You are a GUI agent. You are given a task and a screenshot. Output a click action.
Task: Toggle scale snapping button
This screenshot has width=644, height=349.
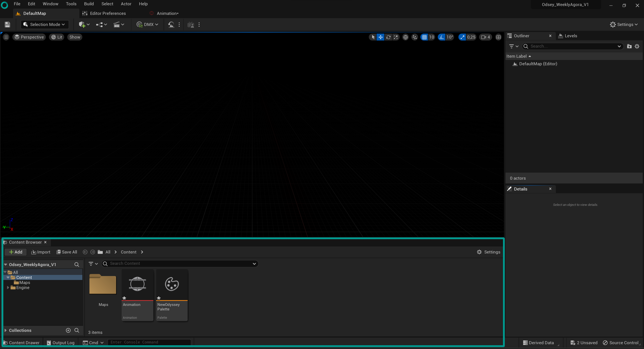pos(462,37)
